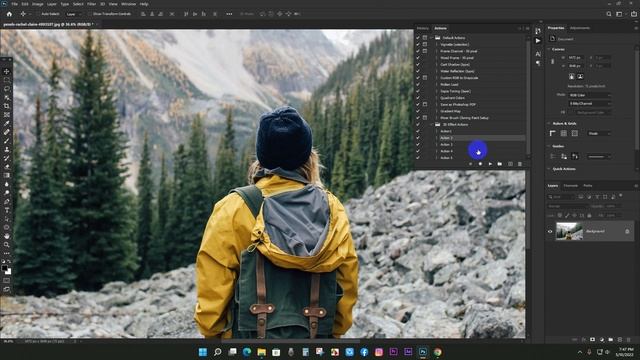
Task: Click the stop button in Actions panel
Action: 470,164
